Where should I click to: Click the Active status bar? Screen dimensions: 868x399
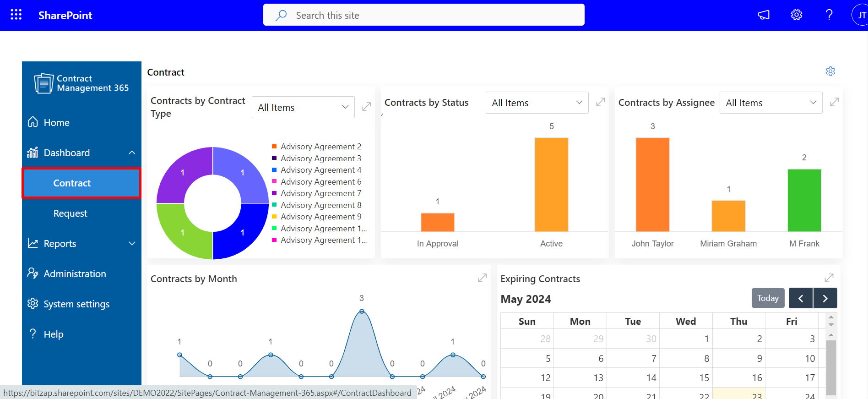(x=552, y=185)
